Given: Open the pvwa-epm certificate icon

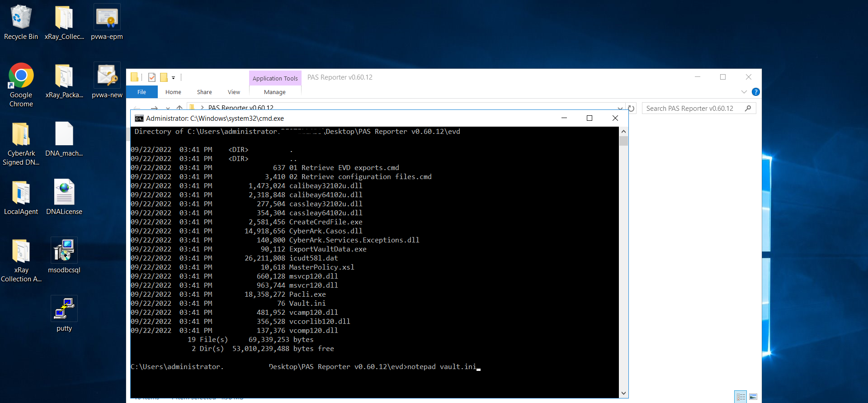Looking at the screenshot, I should pos(107,23).
